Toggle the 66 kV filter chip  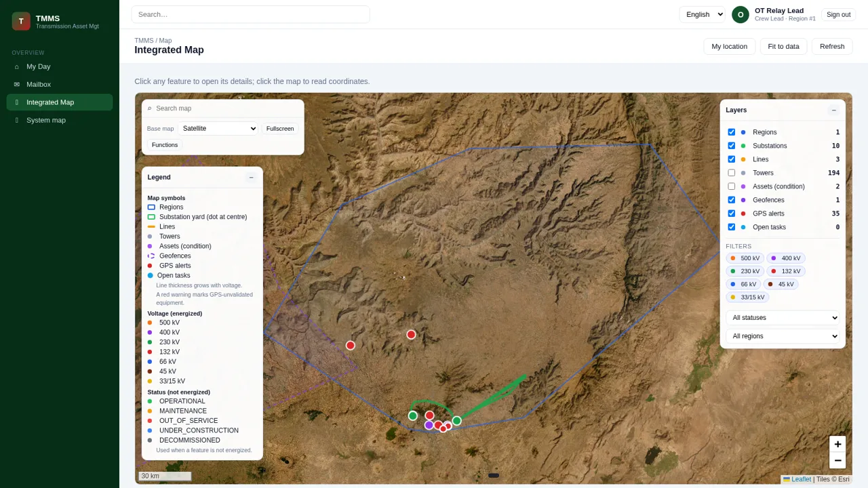pos(743,284)
